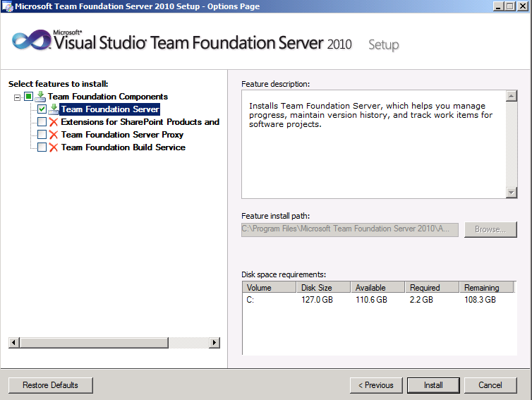Collapse the Team Foundation Components tree node

(18, 97)
